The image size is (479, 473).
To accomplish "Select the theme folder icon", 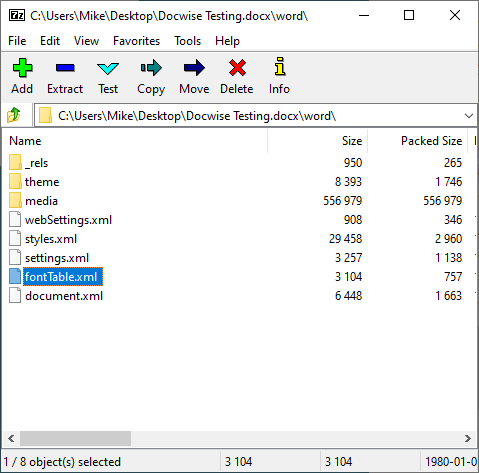I will tap(15, 181).
